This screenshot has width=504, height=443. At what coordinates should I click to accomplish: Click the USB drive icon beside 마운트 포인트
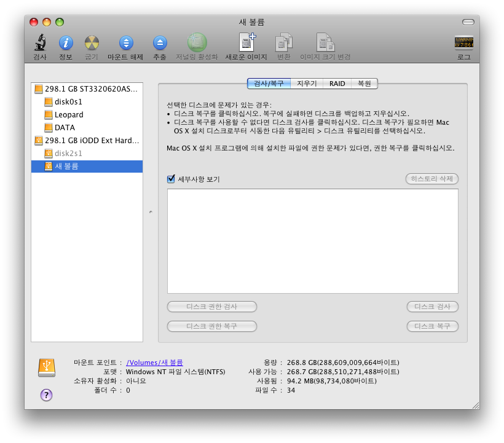(47, 367)
